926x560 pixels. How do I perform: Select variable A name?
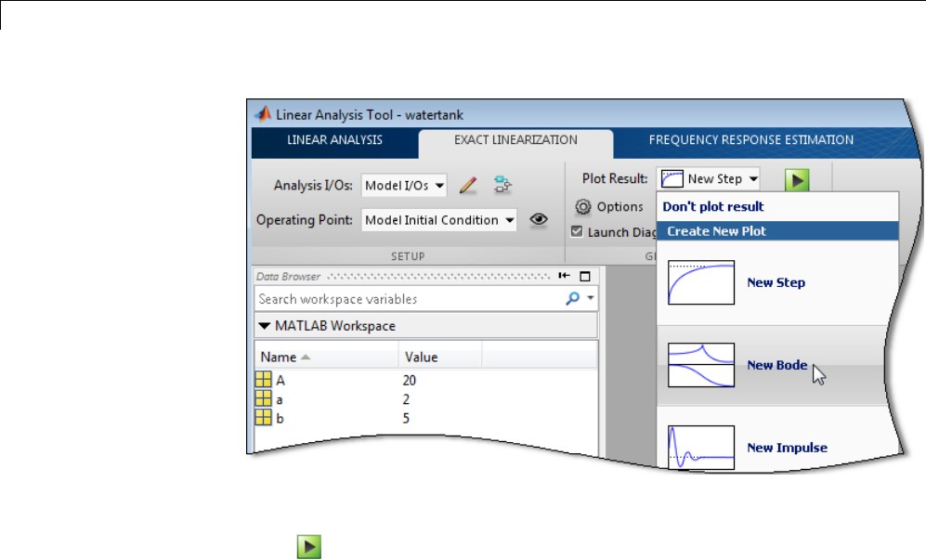[x=280, y=381]
